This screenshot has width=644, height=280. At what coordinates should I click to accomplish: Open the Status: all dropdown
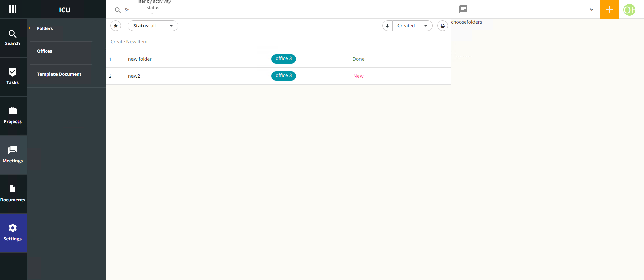153,26
